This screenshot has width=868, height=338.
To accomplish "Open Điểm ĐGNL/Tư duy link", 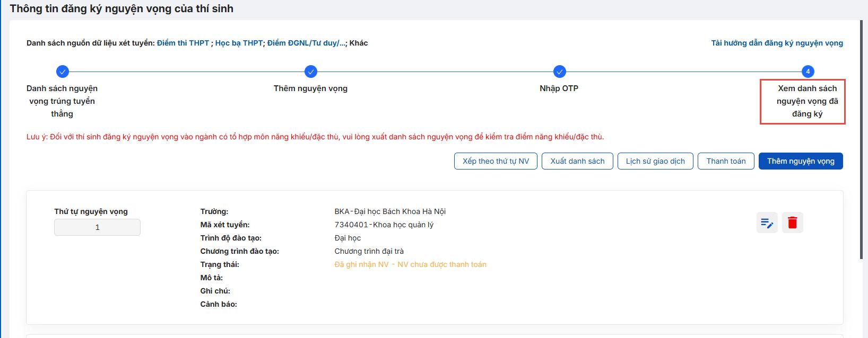I will [x=307, y=43].
